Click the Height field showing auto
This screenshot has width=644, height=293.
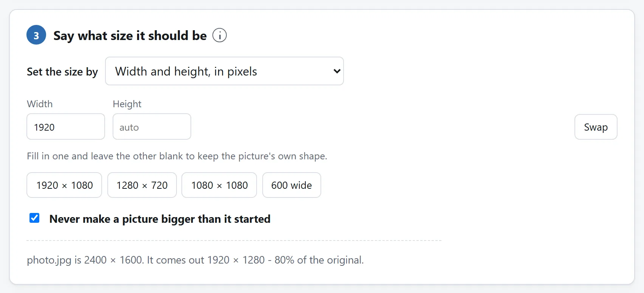[x=152, y=126]
